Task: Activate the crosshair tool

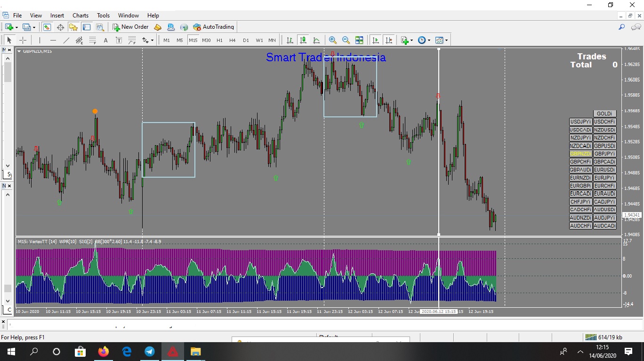Action: coord(23,40)
